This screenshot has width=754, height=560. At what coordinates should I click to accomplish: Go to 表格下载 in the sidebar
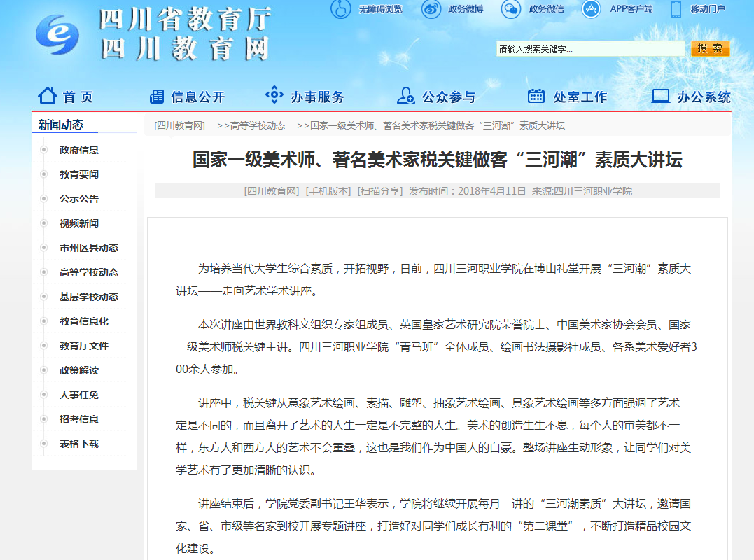pyautogui.click(x=79, y=444)
